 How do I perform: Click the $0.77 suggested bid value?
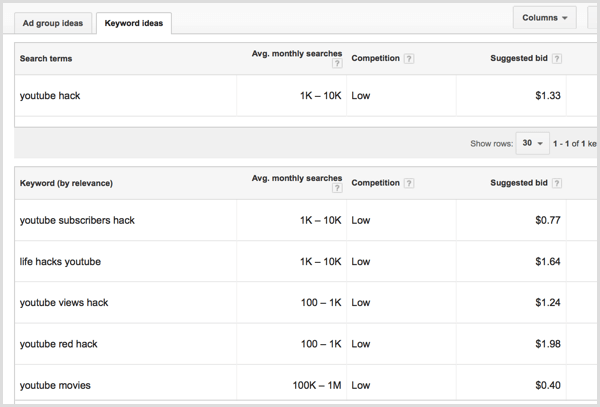point(548,220)
